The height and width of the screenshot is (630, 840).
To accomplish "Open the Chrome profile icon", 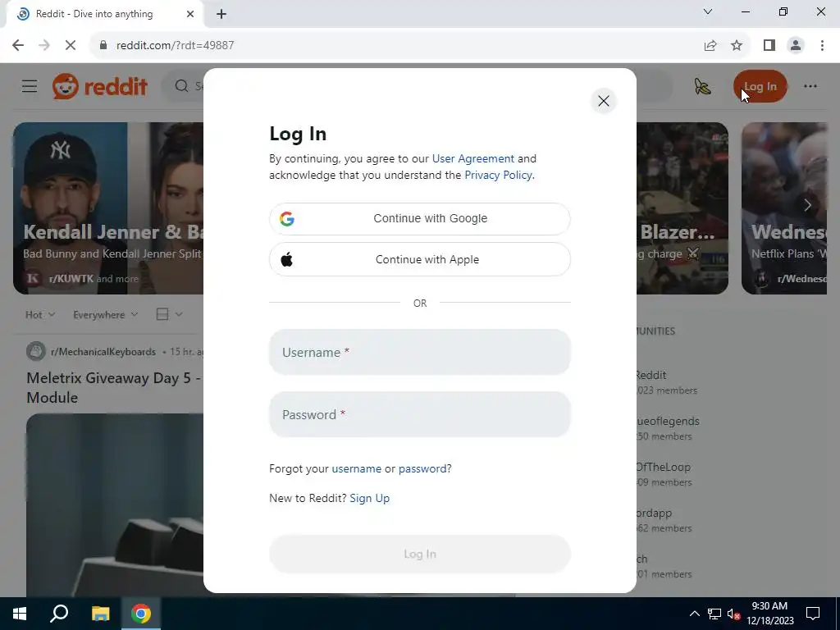I will [796, 46].
